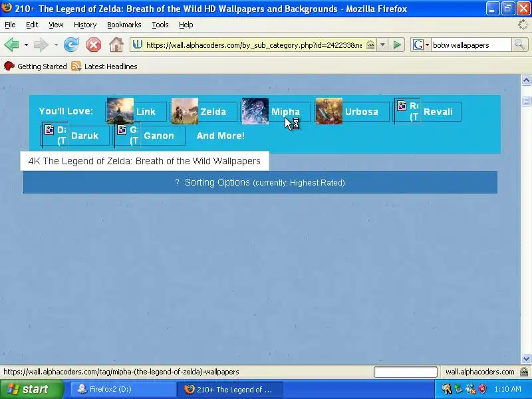Switch to the Firefox2 (D:) taskbar window
This screenshot has height=399, width=532.
point(124,389)
